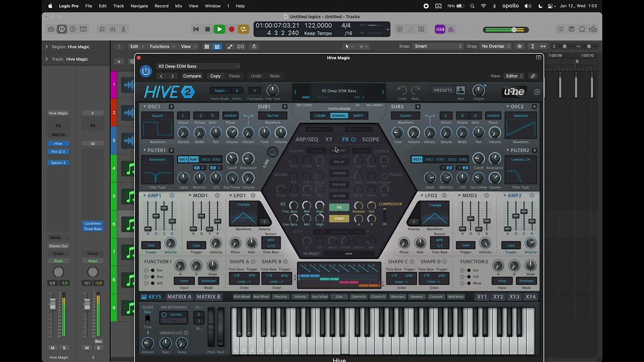
Task: Click the link icon beside Editor view
Action: click(x=533, y=76)
